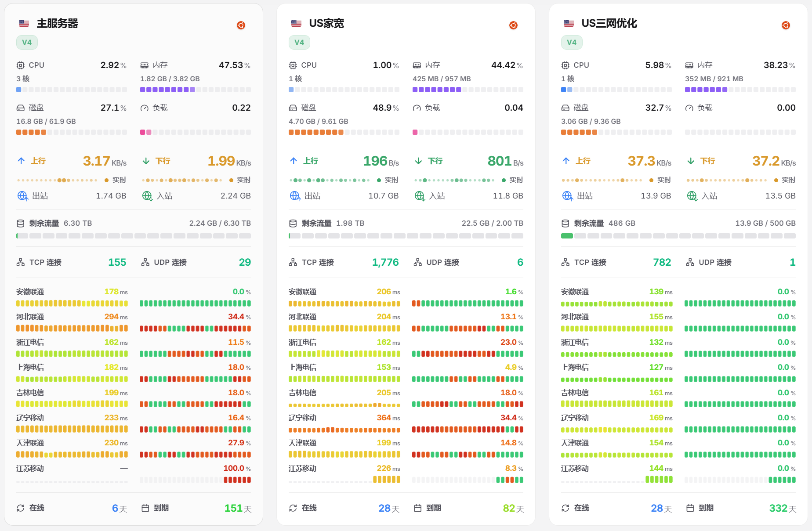Viewport: 812px width, 531px height.
Task: Click 吉林电信 label in US三网优化 card
Action: click(575, 393)
